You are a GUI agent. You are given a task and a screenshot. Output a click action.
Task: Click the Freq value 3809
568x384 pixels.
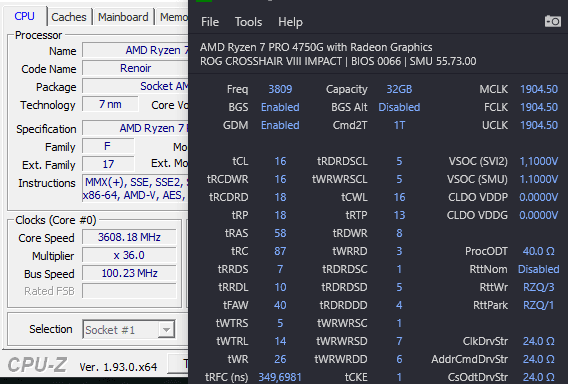tap(280, 89)
